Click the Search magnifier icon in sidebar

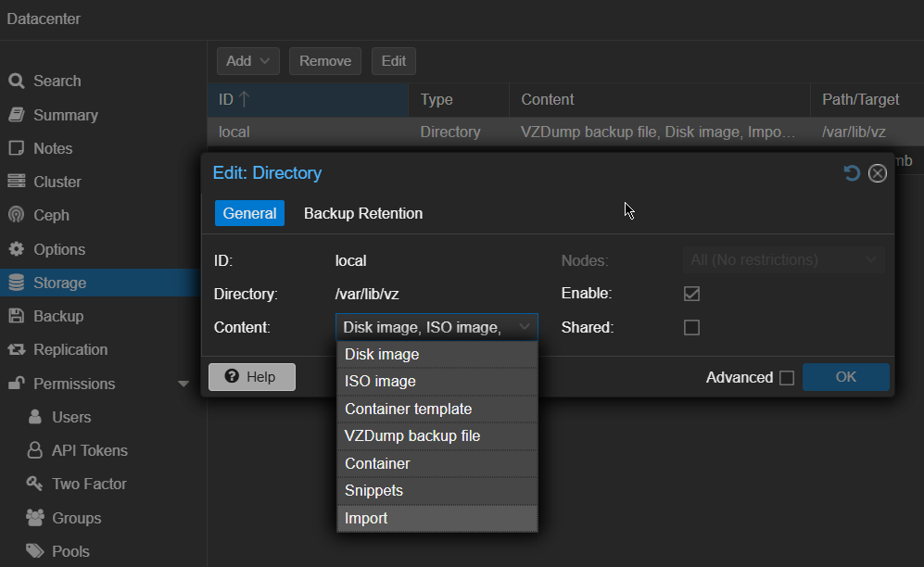pyautogui.click(x=16, y=82)
